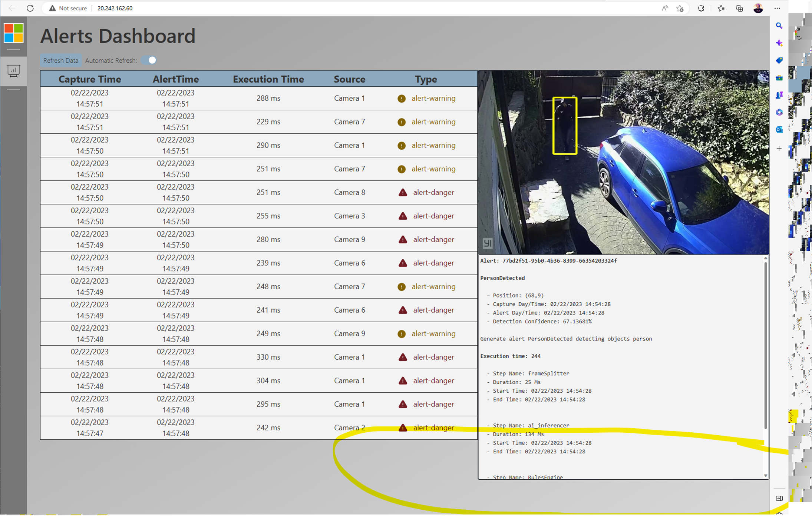Open the dashboard presentation icon in the left sidebar
The height and width of the screenshot is (519, 812).
pos(13,71)
